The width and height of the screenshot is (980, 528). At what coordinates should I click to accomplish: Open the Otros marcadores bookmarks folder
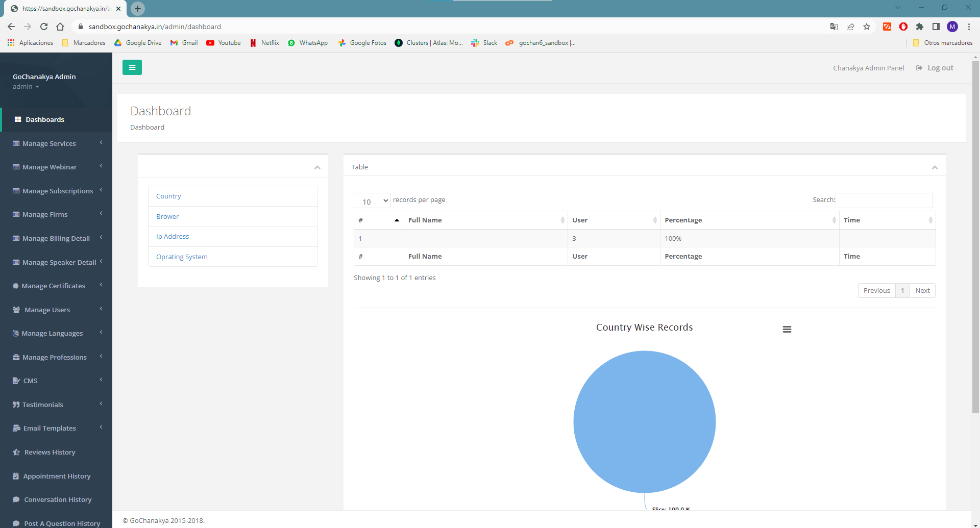pos(943,43)
